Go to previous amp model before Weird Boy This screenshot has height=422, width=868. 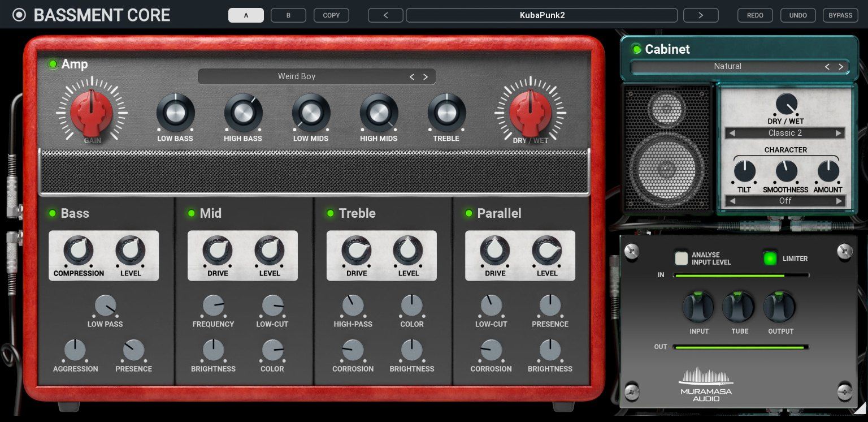412,76
